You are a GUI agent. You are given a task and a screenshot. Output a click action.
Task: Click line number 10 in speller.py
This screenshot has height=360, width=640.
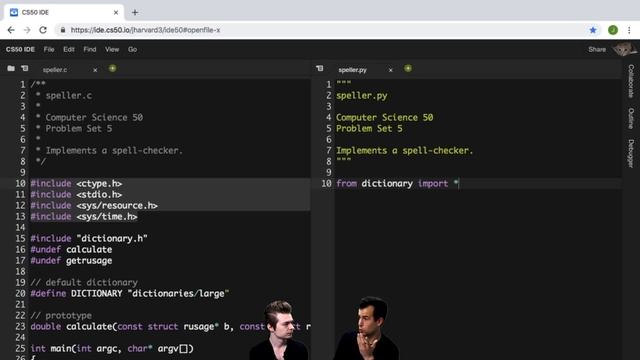[326, 184]
